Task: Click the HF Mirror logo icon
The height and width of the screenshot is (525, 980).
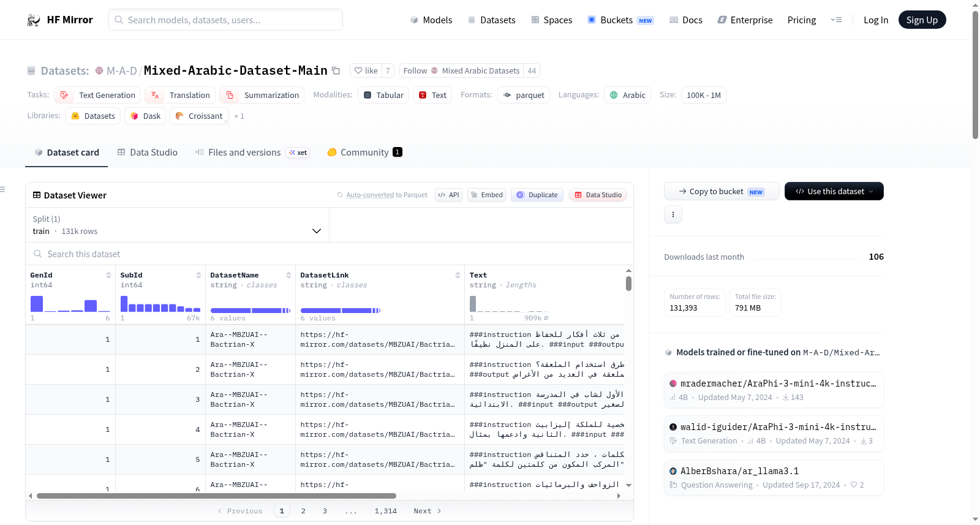Action: [34, 20]
